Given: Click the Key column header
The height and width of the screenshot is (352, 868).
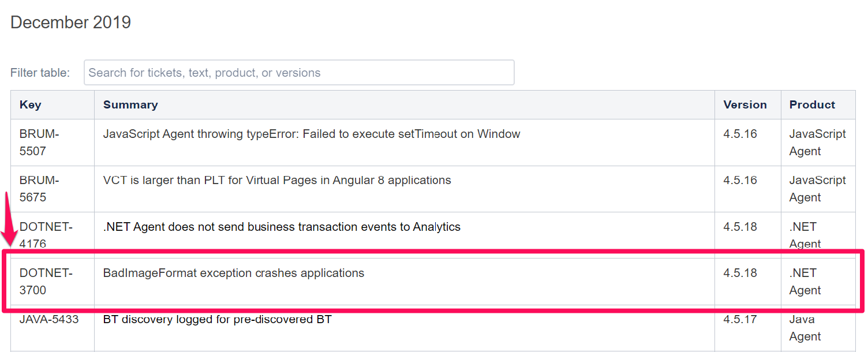Looking at the screenshot, I should click(x=31, y=104).
